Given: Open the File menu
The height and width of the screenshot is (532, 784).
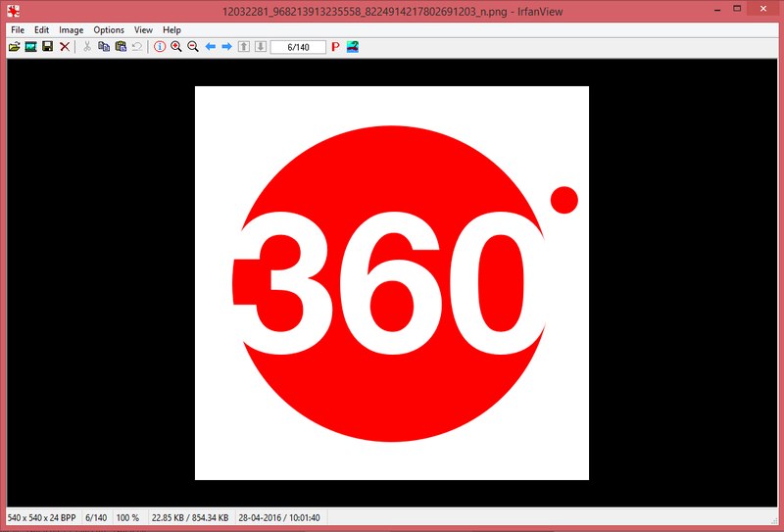Looking at the screenshot, I should [x=18, y=30].
